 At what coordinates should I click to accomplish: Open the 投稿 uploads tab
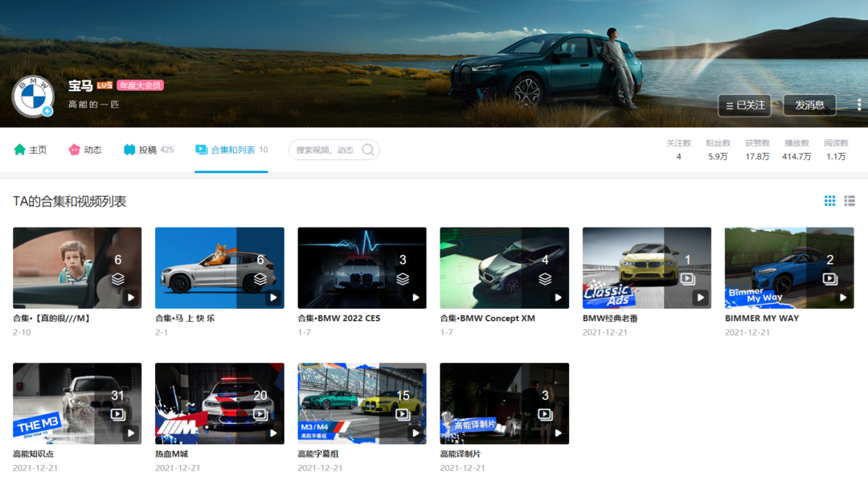coord(149,150)
